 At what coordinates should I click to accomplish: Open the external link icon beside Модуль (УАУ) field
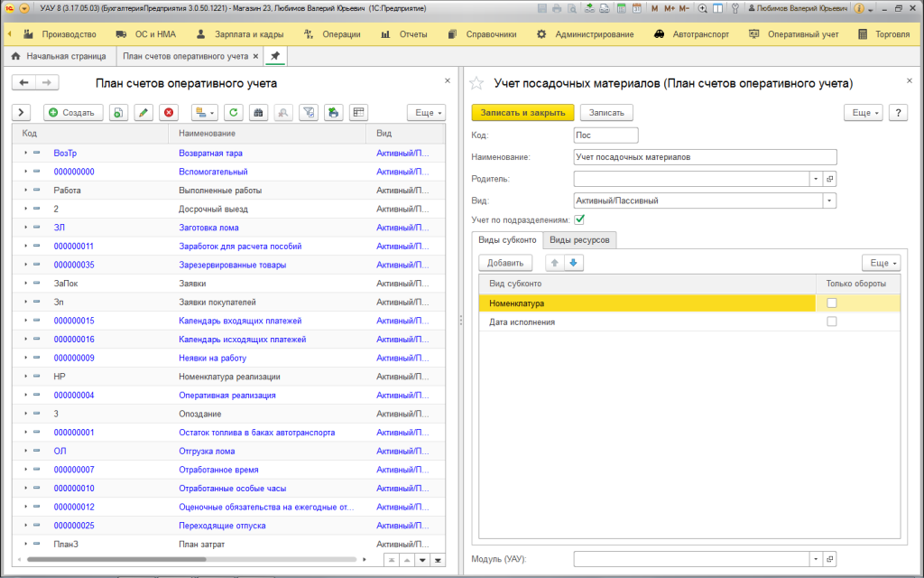click(830, 558)
